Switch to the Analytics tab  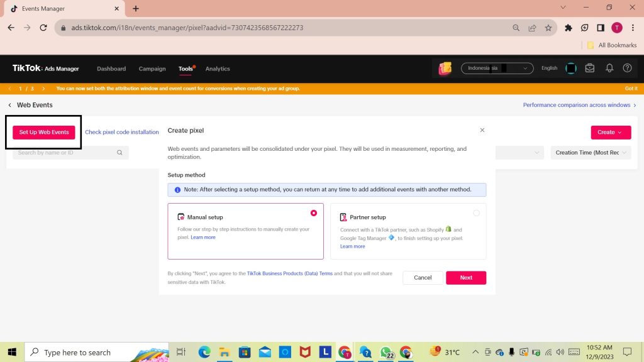(218, 69)
